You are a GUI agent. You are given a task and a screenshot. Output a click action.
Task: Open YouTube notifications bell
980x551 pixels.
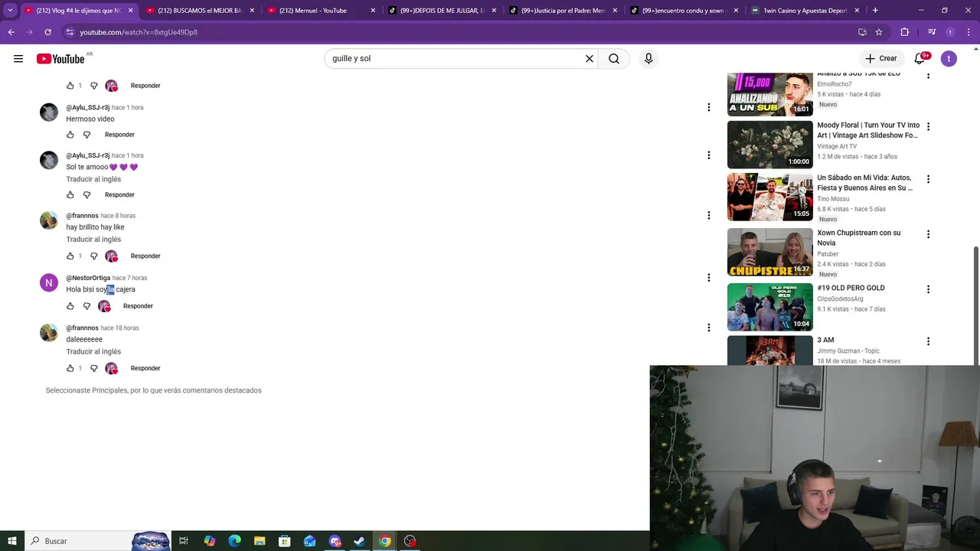[920, 59]
